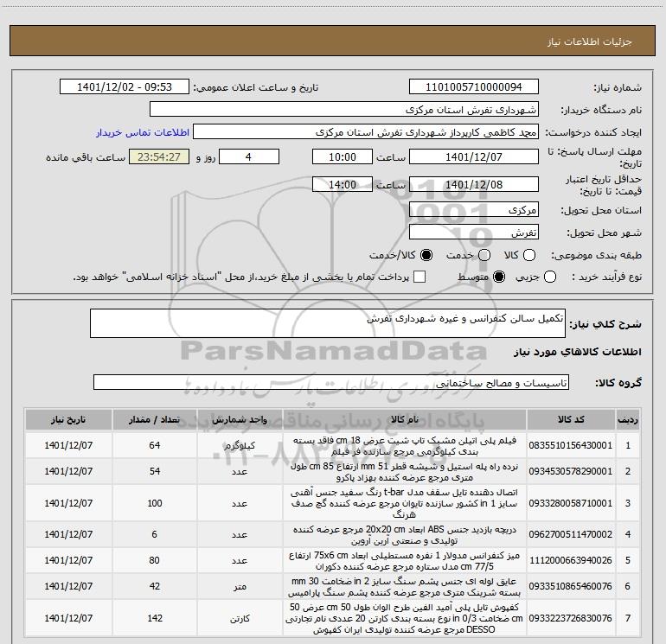Select item code 0934530578290001
The image size is (666, 644).
point(571,471)
